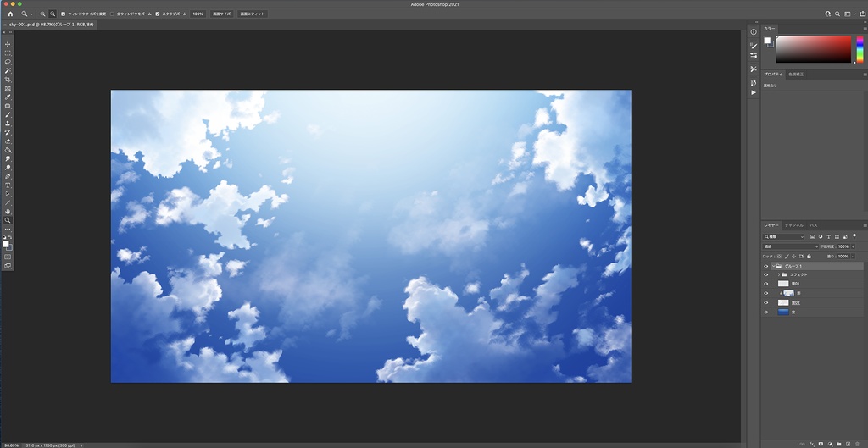
Task: Select the Zoom tool in toolbox
Action: (x=8, y=220)
